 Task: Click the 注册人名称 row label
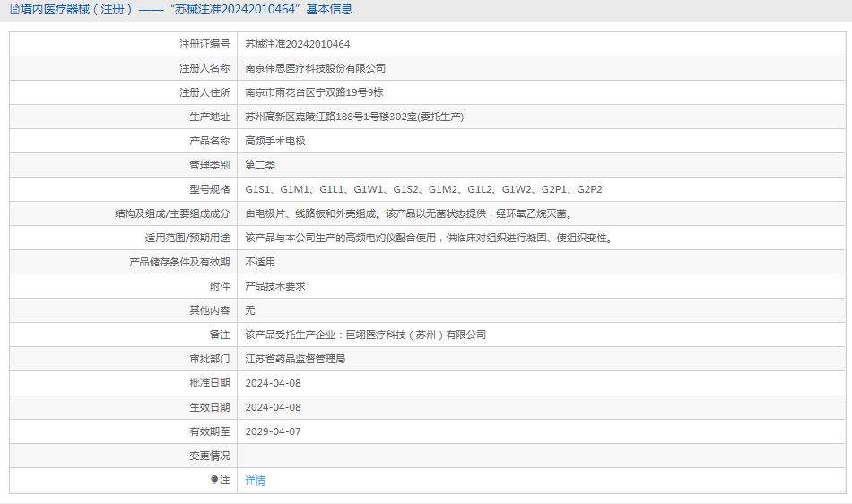[204, 68]
